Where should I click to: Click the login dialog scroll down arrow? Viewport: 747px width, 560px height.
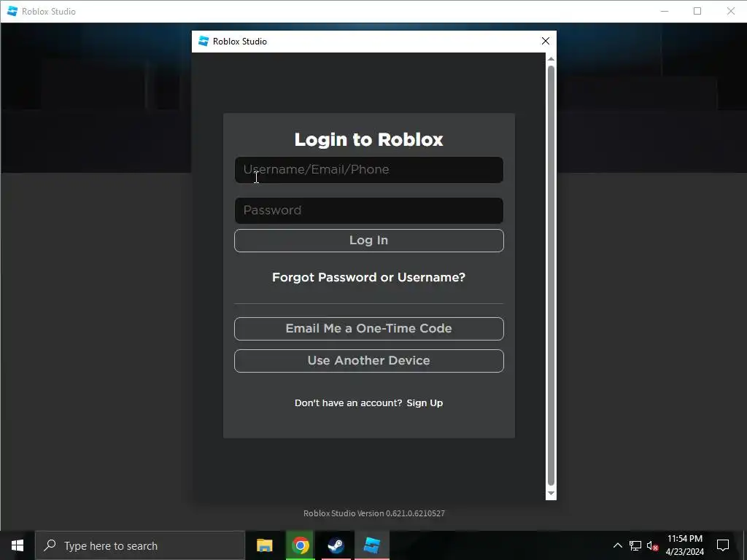tap(551, 494)
